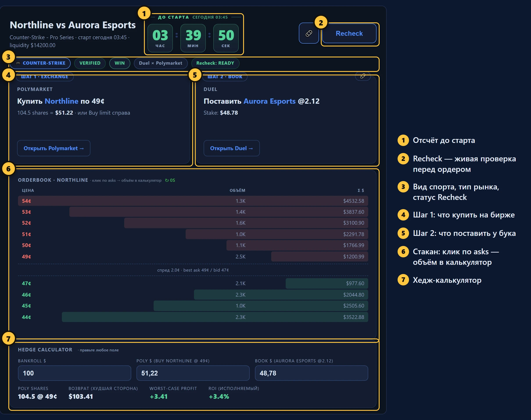
Task: Focus the Book $ input with 48,78
Action: (311, 373)
